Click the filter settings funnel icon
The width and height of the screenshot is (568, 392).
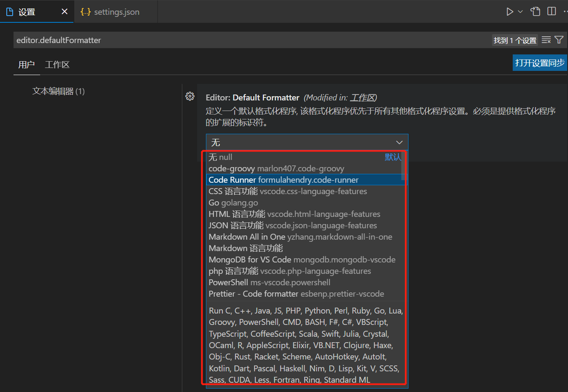[x=559, y=40]
